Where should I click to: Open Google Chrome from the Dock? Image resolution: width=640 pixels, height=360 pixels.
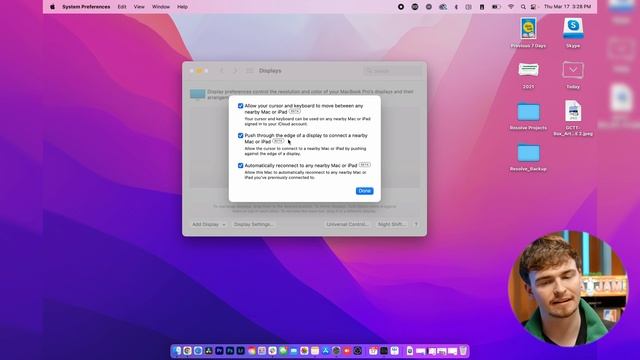187,351
